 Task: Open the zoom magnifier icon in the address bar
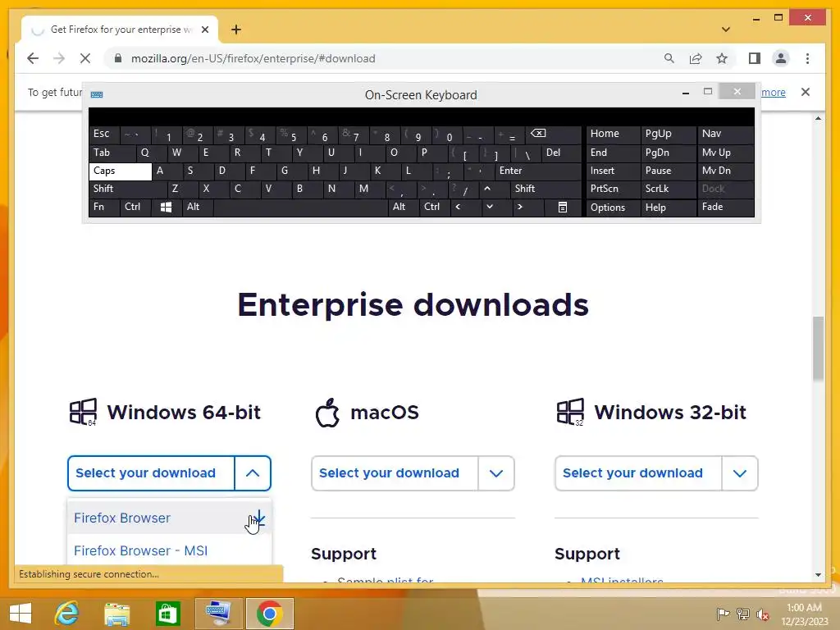(669, 58)
